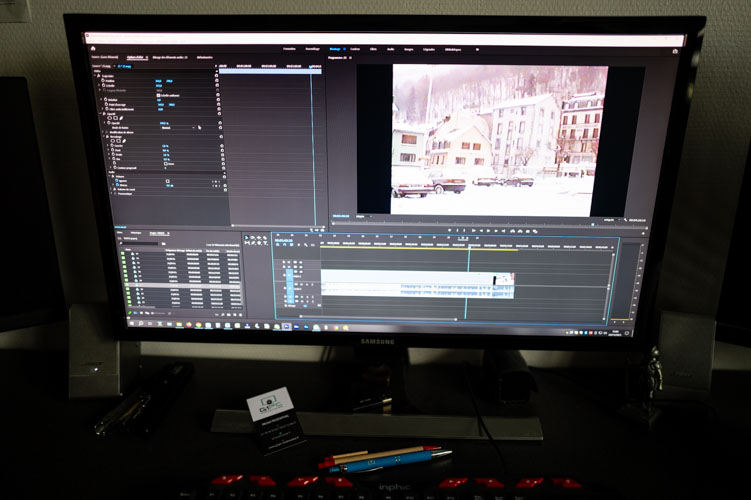The height and width of the screenshot is (500, 751).
Task: Click the blue timeline playhead marker
Action: (x=469, y=246)
